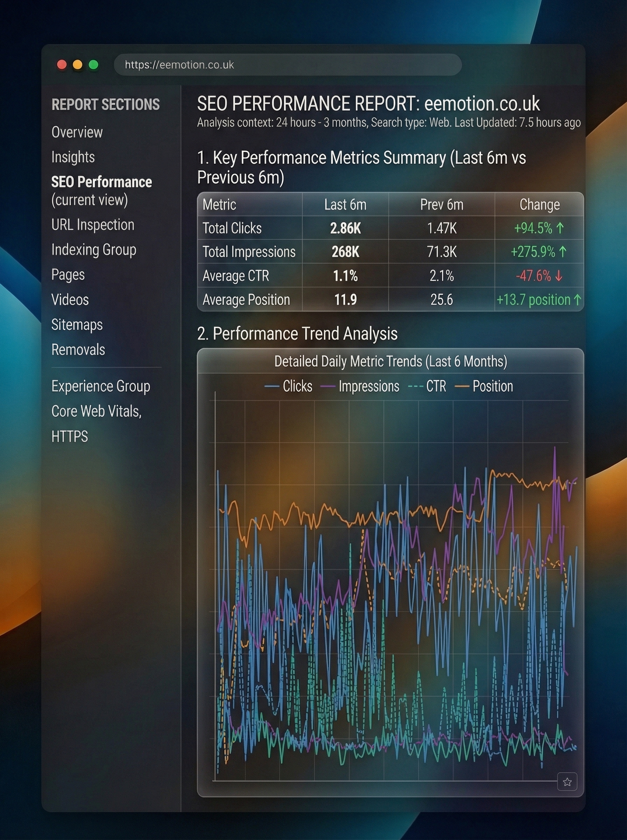Expand the Indexing Group section
The height and width of the screenshot is (840, 627).
(94, 250)
